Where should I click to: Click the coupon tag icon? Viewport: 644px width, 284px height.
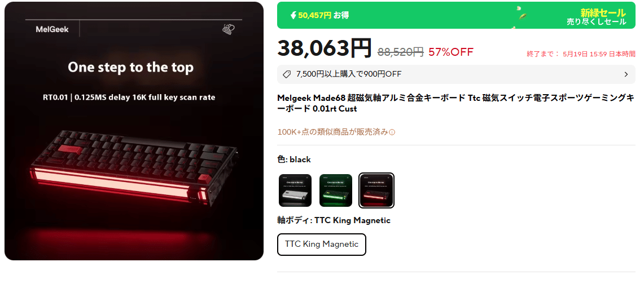point(287,74)
